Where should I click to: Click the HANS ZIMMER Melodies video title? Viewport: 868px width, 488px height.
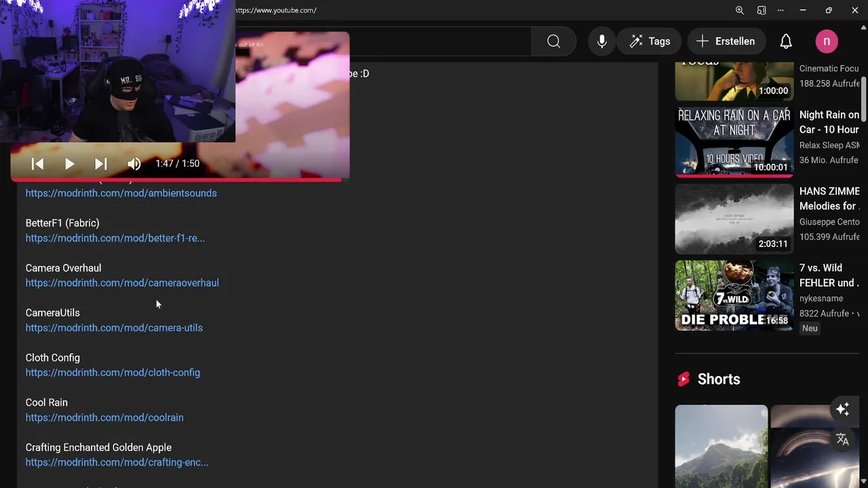pyautogui.click(x=829, y=199)
